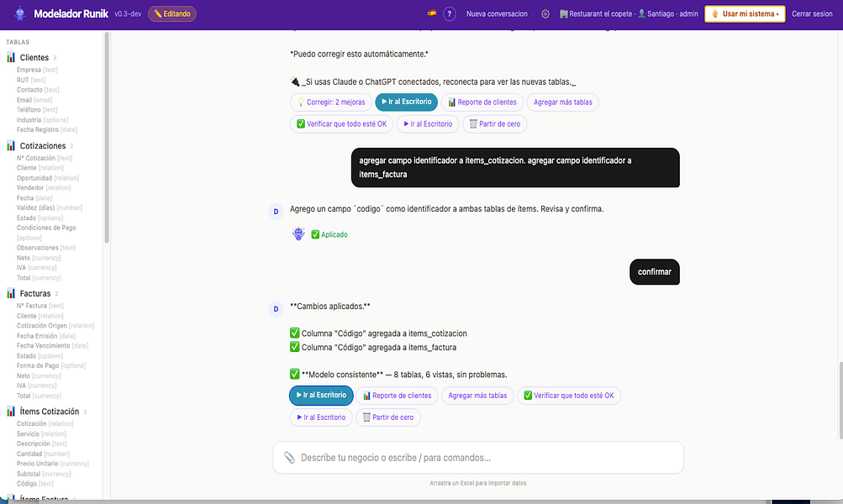
Task: Toggle the Editando mode badge
Action: 172,14
